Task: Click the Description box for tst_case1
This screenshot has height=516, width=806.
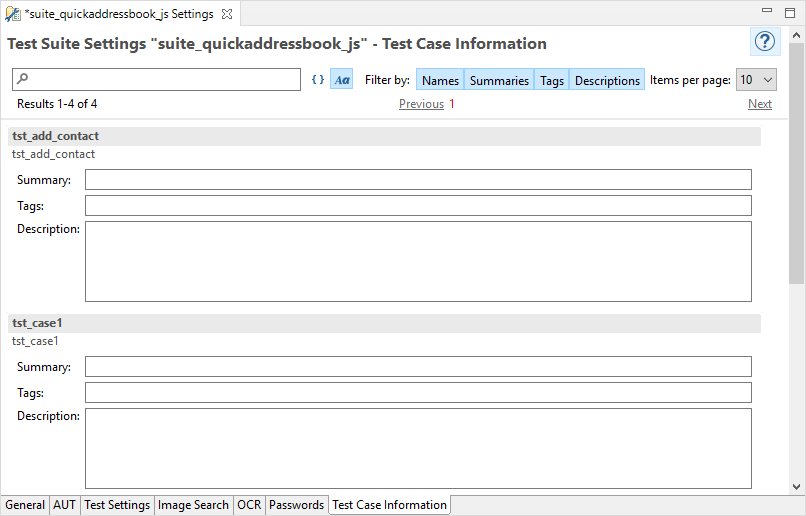Action: 418,447
